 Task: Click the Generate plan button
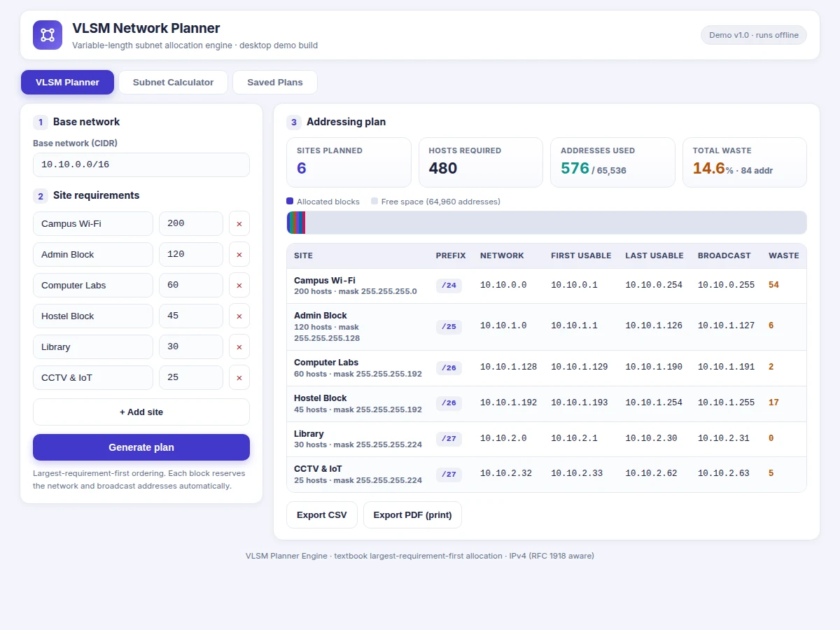pos(141,447)
